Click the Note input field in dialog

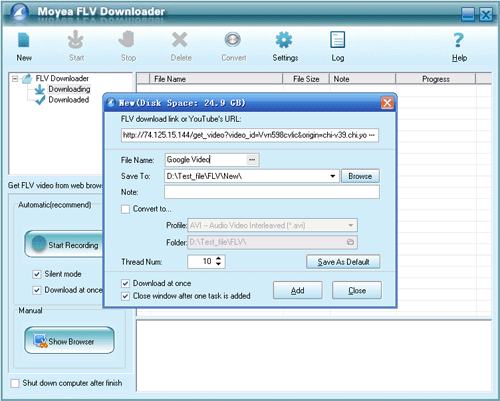point(272,192)
